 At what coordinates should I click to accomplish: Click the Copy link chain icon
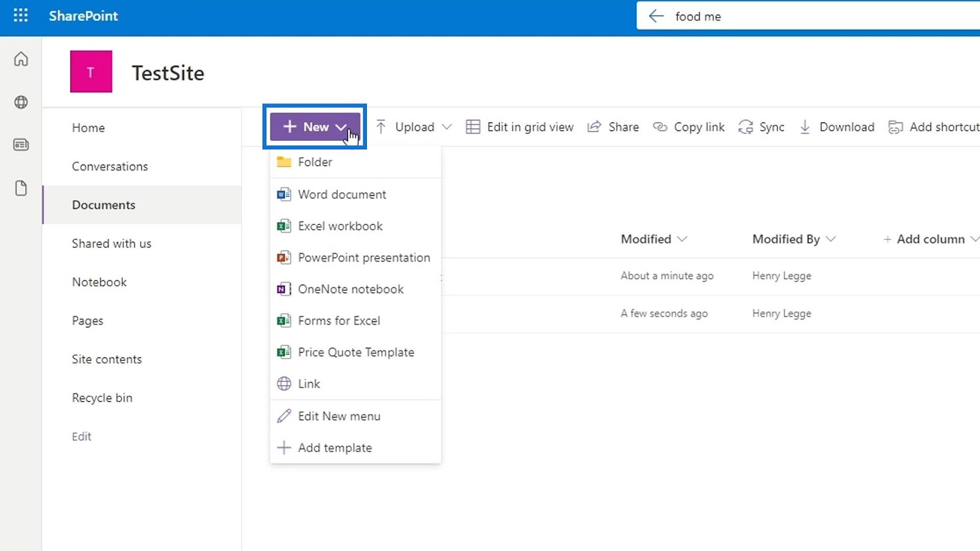point(660,127)
